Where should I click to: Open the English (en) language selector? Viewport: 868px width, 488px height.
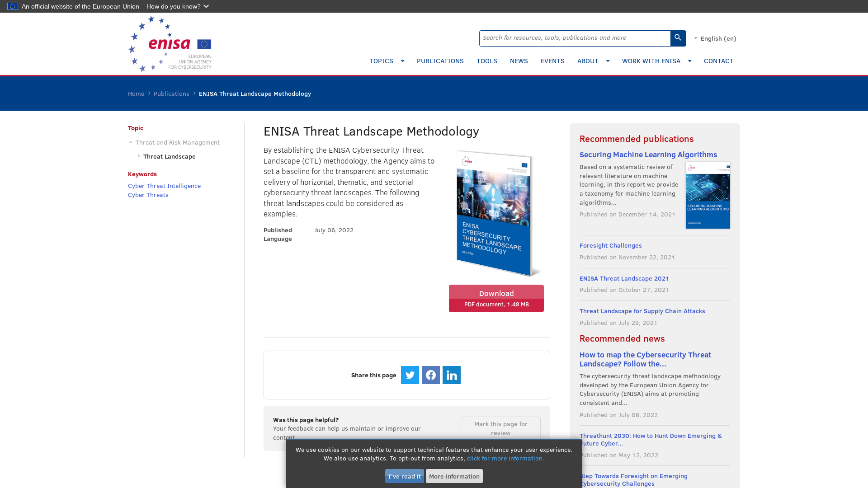pyautogui.click(x=718, y=38)
